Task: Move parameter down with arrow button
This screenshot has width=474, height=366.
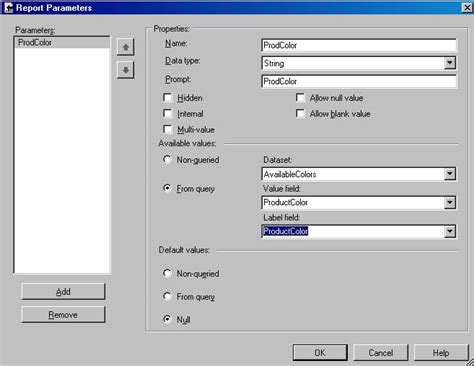Action: pyautogui.click(x=126, y=70)
